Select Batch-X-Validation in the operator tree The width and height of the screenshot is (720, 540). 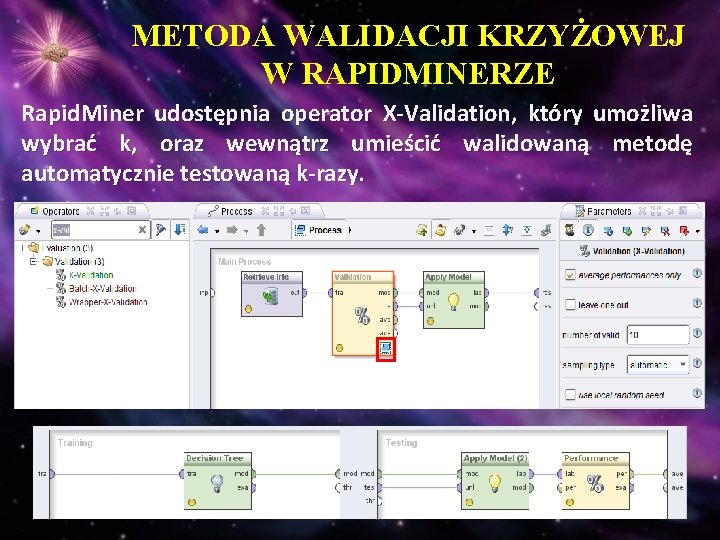(102, 288)
